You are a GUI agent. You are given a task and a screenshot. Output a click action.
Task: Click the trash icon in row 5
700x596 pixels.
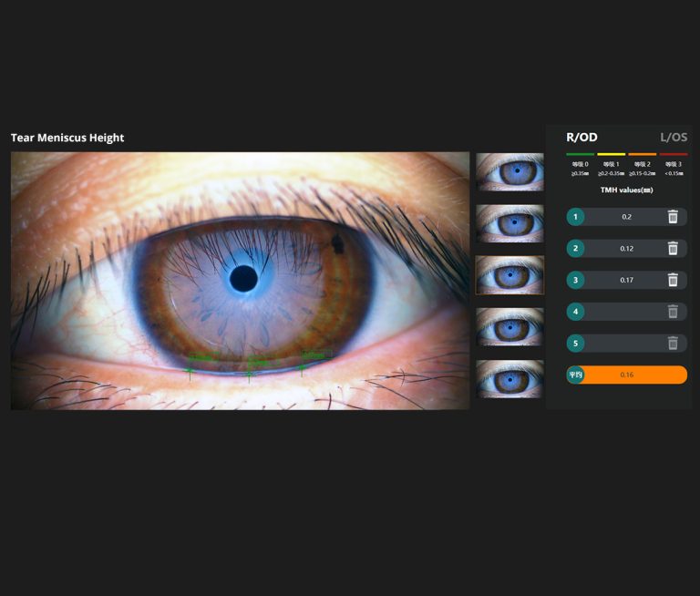pos(673,344)
